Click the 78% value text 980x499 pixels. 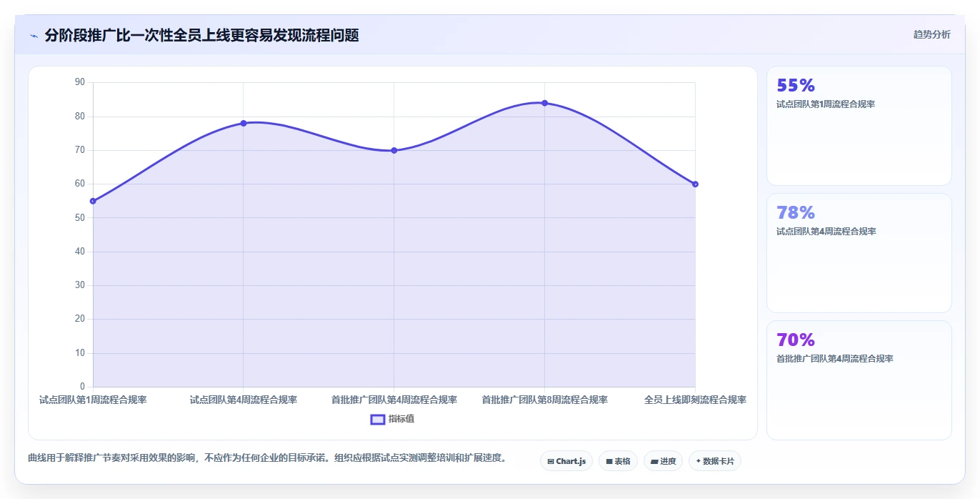[x=796, y=213]
